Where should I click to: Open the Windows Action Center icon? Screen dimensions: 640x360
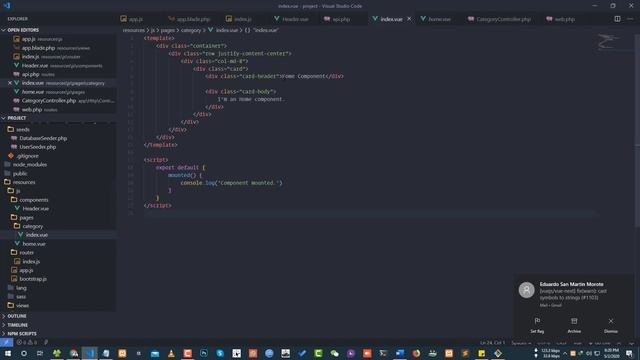629,353
